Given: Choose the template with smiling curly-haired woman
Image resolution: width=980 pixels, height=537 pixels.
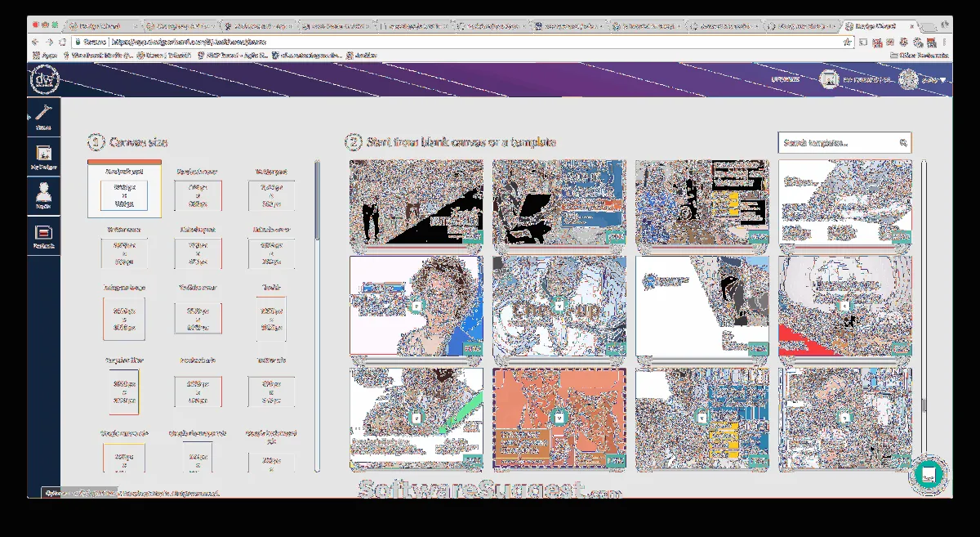Looking at the screenshot, I should (416, 307).
